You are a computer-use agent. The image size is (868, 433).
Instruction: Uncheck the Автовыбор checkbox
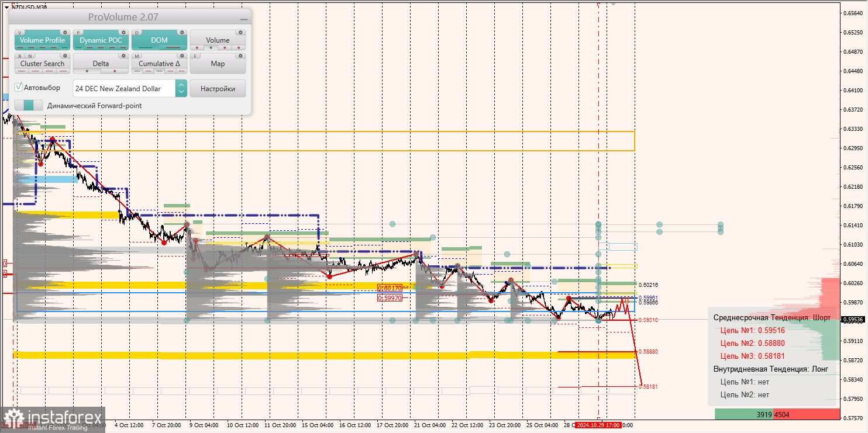point(19,87)
